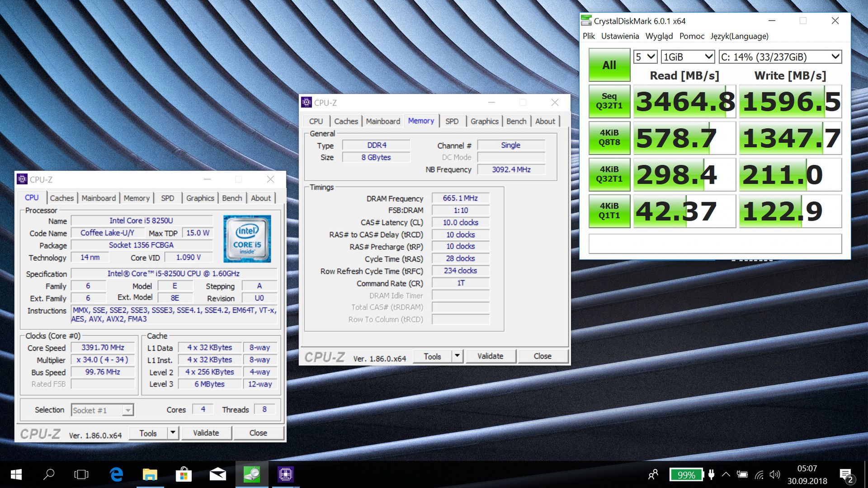
Task: Click the volume speaker tray icon
Action: click(774, 474)
